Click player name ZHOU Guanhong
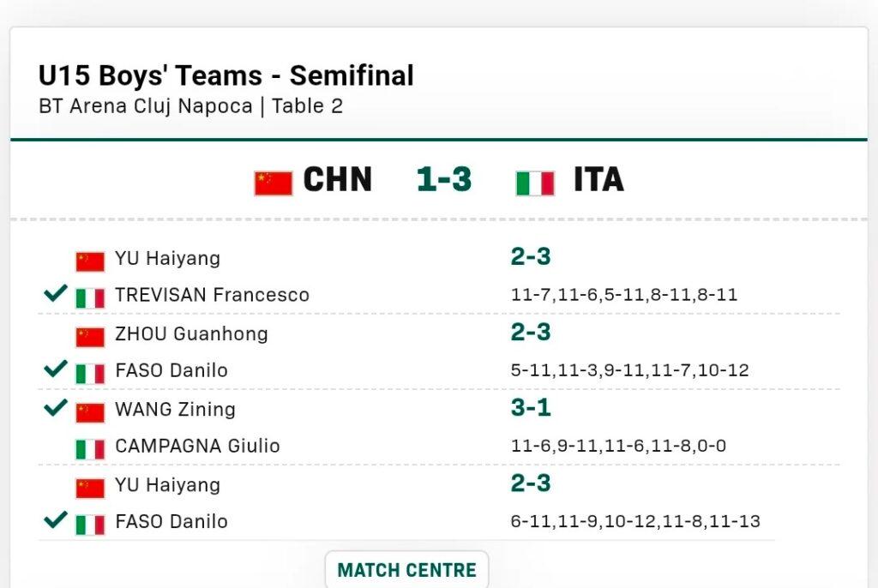878x588 pixels. point(191,333)
